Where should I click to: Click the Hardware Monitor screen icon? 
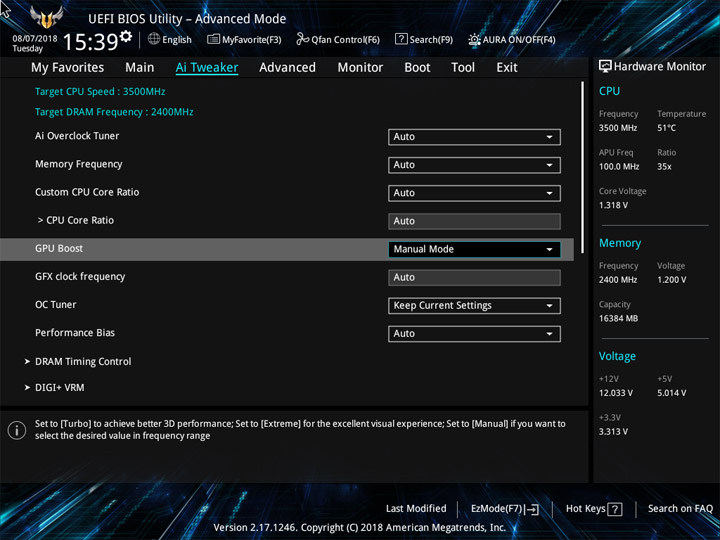605,66
